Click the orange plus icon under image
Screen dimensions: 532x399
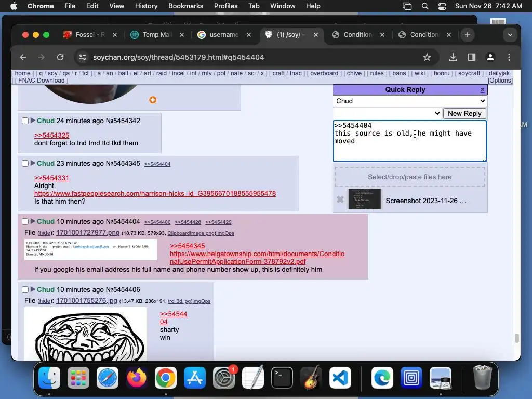pyautogui.click(x=153, y=100)
